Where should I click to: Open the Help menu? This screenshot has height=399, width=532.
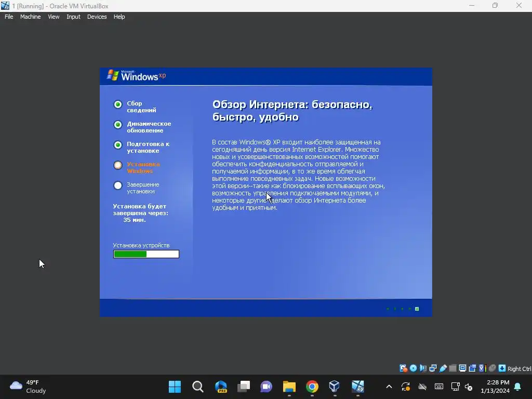click(x=119, y=17)
